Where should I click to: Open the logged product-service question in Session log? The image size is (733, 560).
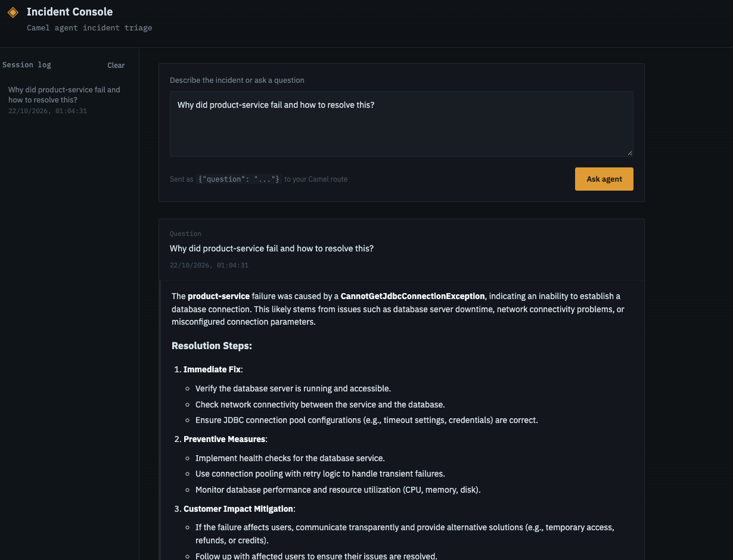pyautogui.click(x=69, y=99)
